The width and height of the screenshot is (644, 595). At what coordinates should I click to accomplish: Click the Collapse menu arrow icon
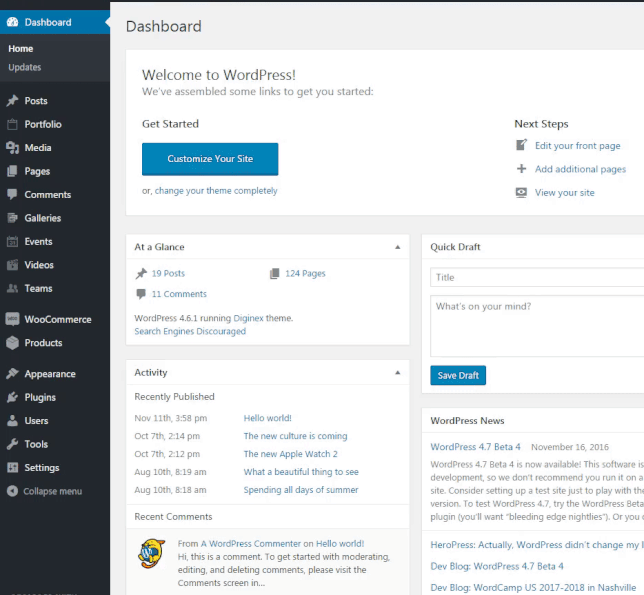pos(12,491)
